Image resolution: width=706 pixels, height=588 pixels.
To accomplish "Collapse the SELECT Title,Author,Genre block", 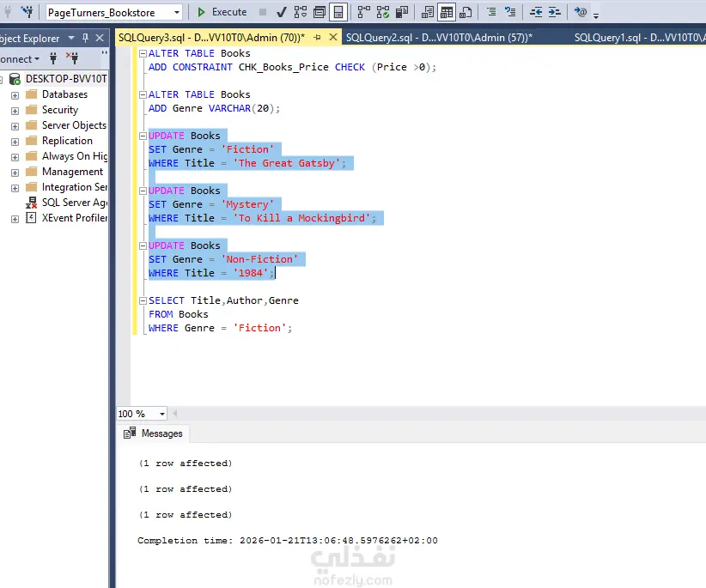I will point(143,301).
